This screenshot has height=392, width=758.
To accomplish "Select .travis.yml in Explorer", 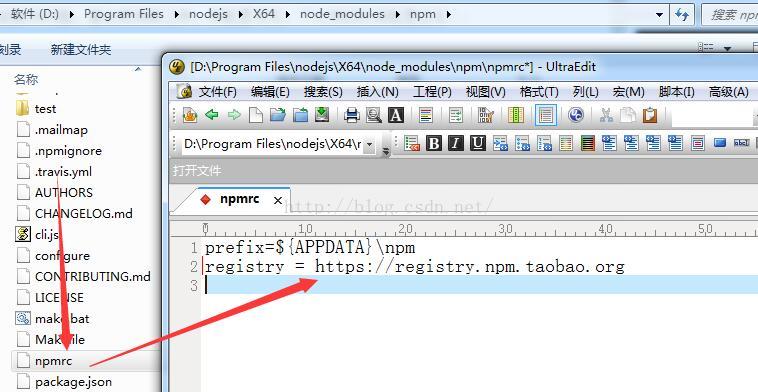I will point(63,172).
